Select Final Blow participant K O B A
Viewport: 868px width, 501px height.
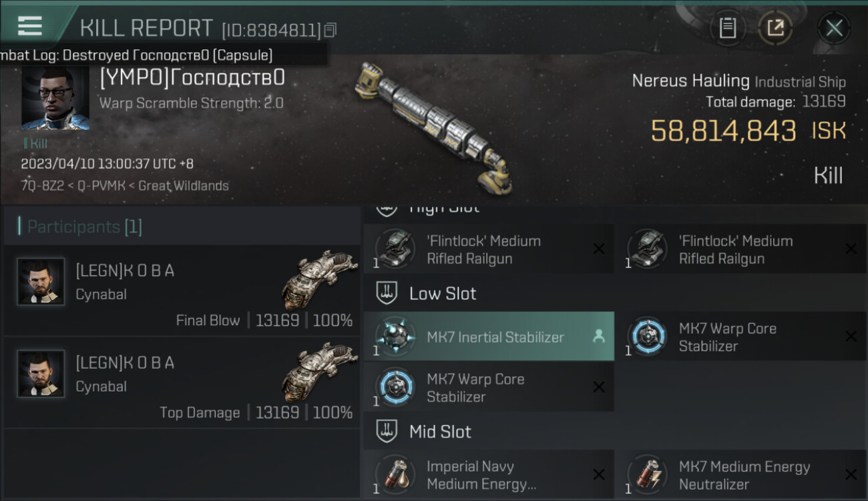click(x=182, y=289)
